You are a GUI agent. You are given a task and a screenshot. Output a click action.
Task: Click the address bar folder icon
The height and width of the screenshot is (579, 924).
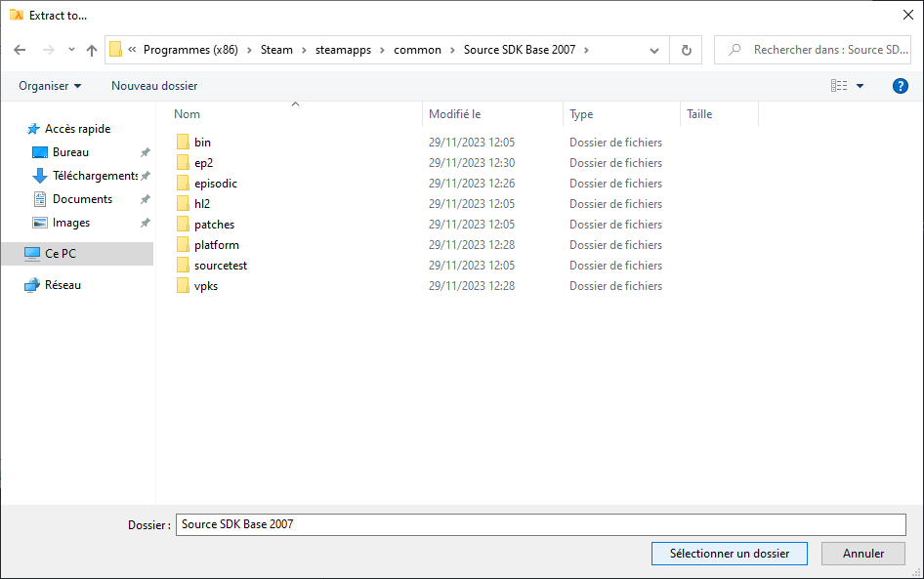(x=116, y=50)
